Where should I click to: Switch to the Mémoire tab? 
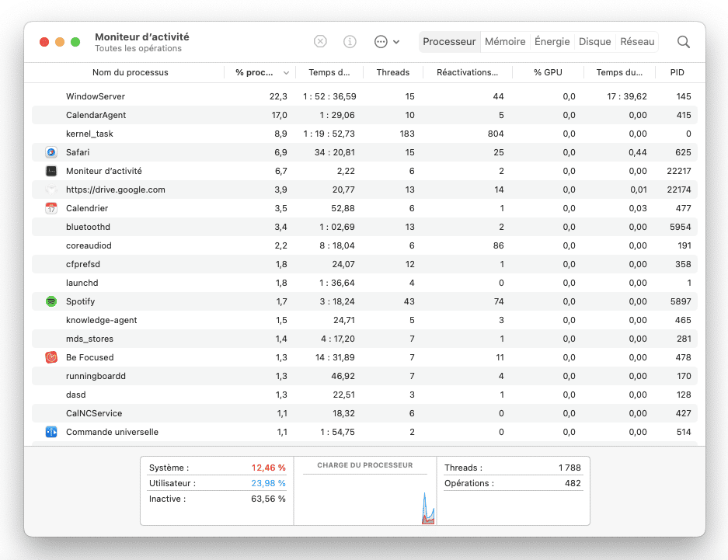point(505,42)
